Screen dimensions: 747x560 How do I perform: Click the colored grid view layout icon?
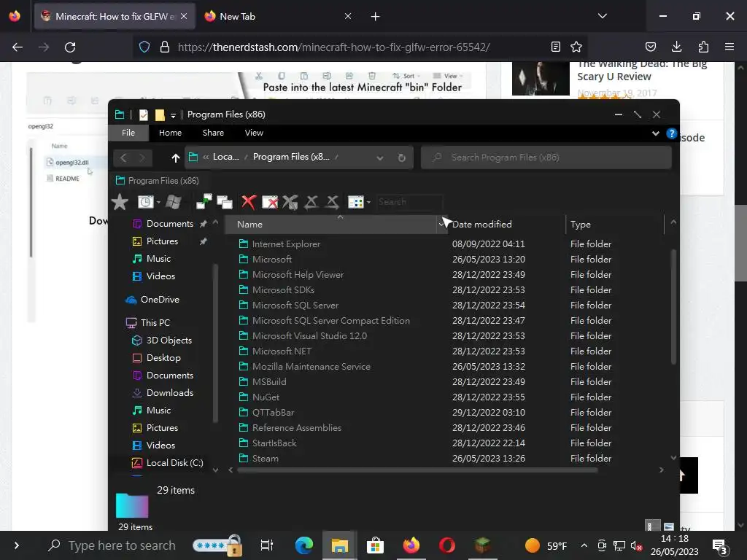tap(355, 202)
